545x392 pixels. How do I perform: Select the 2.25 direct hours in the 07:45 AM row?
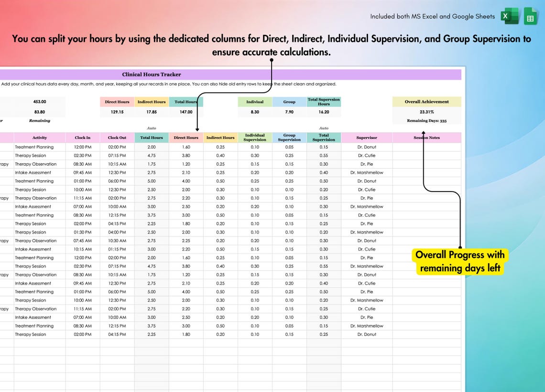tap(186, 241)
